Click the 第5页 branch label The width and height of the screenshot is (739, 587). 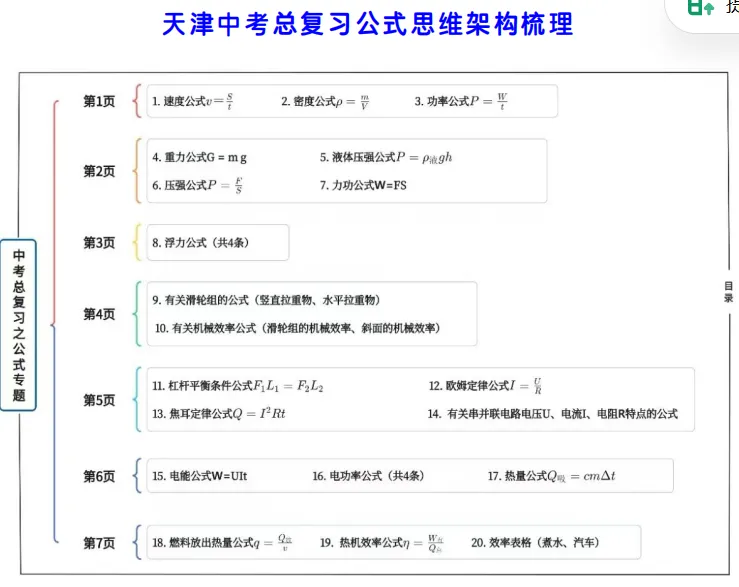pyautogui.click(x=99, y=400)
